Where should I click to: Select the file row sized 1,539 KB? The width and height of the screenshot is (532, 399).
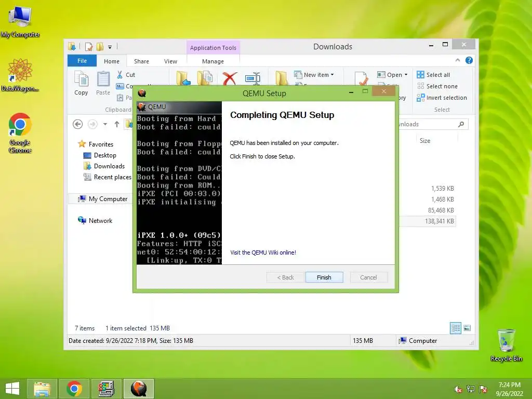tap(443, 188)
